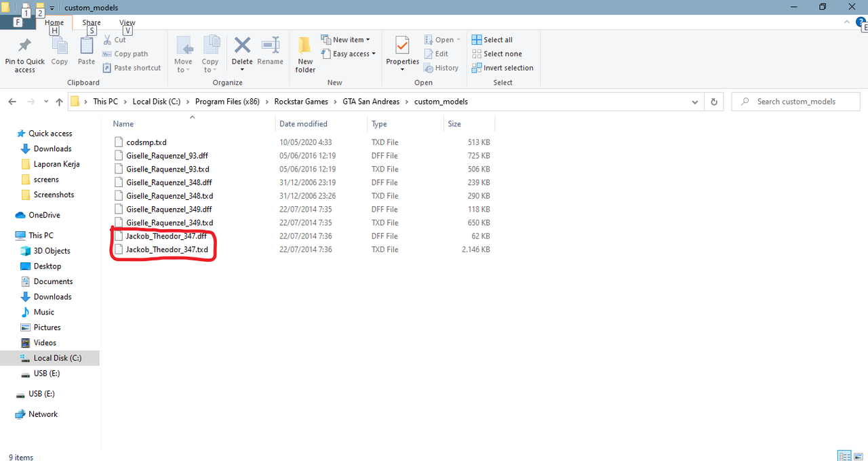
Task: Click the History ribbon command
Action: tap(441, 68)
